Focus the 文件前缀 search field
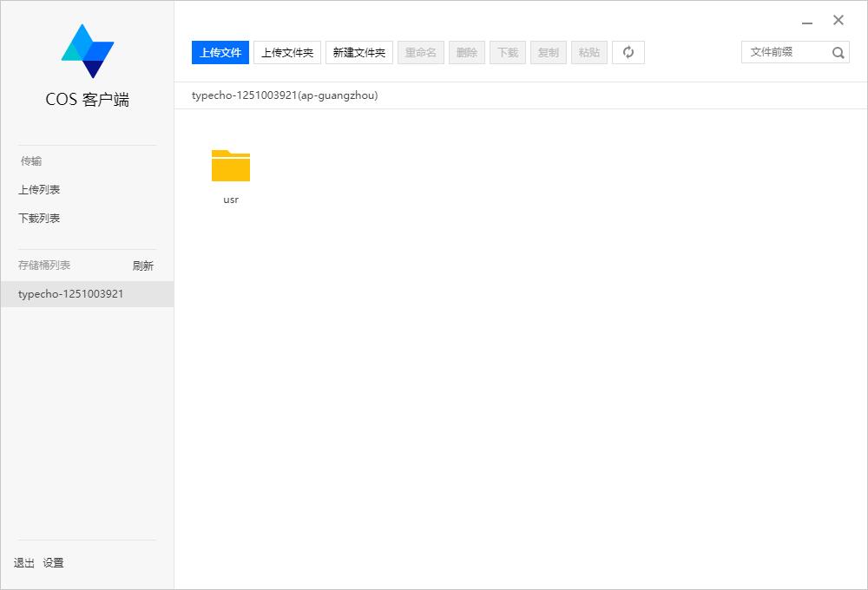Image resolution: width=868 pixels, height=590 pixels. tap(783, 53)
